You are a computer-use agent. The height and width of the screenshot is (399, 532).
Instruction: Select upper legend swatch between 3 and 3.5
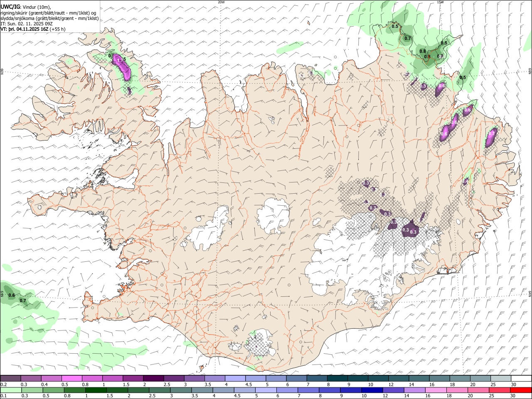pyautogui.click(x=194, y=378)
